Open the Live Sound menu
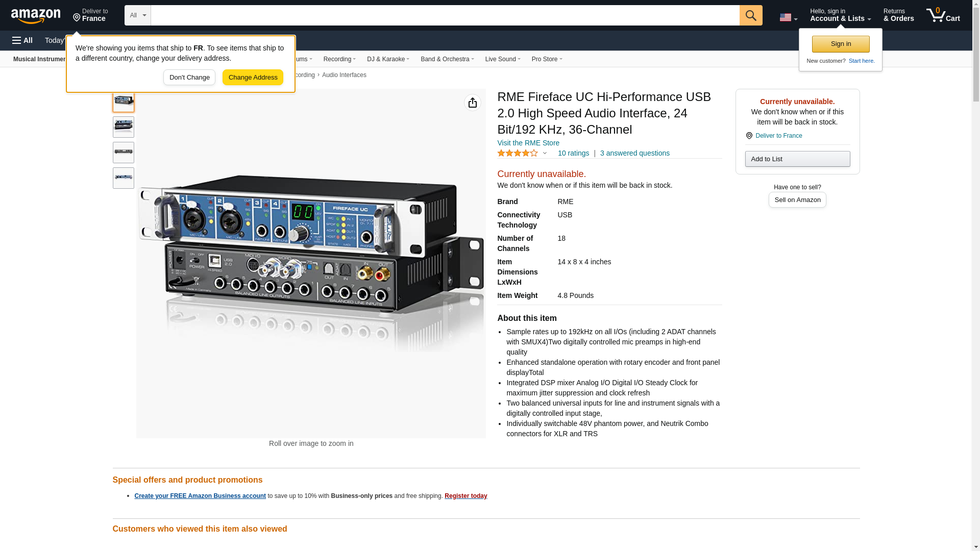 (x=502, y=59)
